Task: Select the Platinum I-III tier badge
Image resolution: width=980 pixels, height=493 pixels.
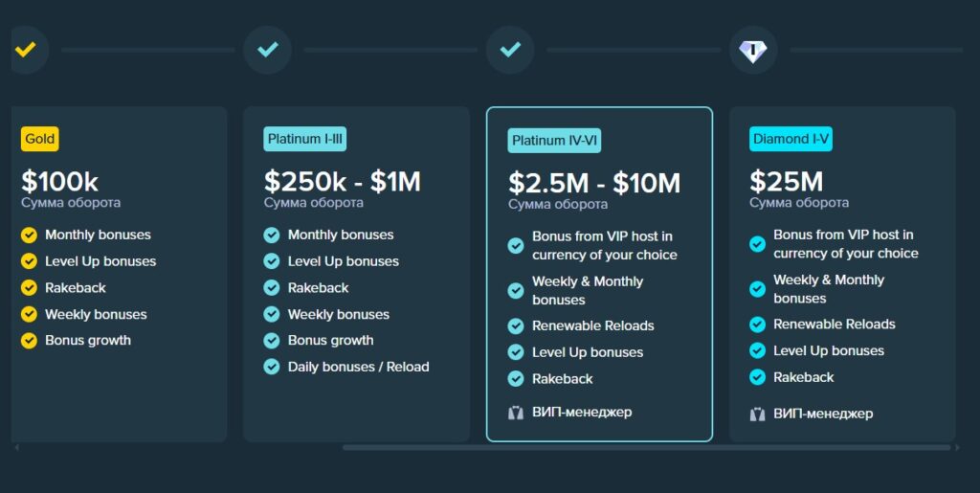Action: pos(305,139)
